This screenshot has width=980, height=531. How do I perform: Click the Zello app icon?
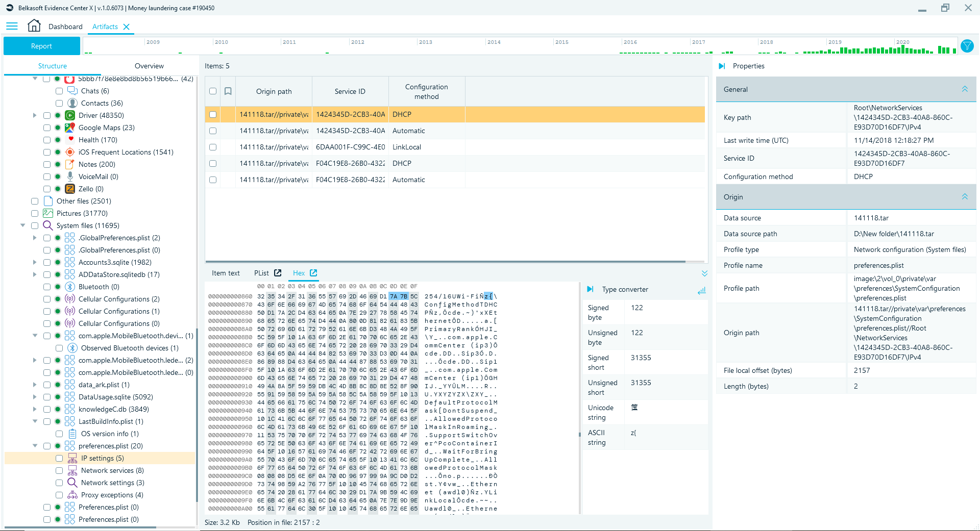point(70,189)
